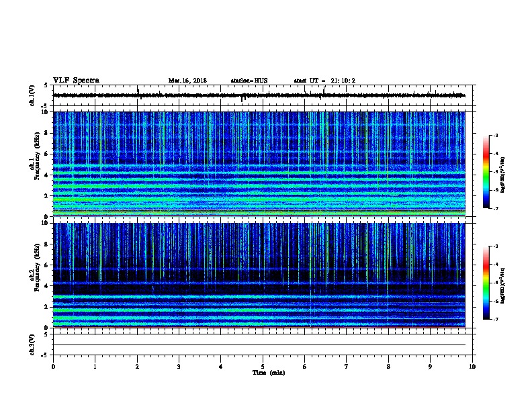Click ch.2 frequency tick label "4"
This screenshot has width=532, height=411.
(x=46, y=286)
